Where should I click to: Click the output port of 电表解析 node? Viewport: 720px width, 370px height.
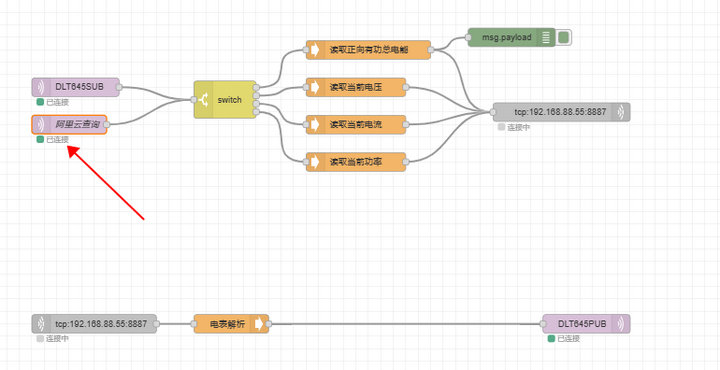click(269, 324)
